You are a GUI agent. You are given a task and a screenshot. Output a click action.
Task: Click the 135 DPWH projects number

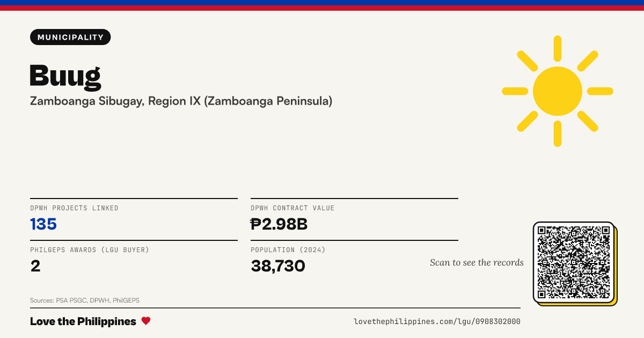(43, 224)
